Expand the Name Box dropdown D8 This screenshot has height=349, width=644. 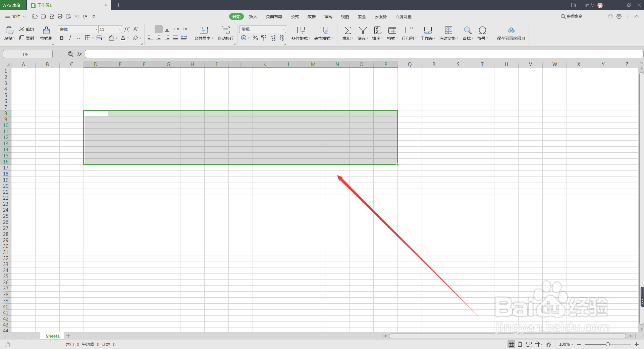pos(51,54)
